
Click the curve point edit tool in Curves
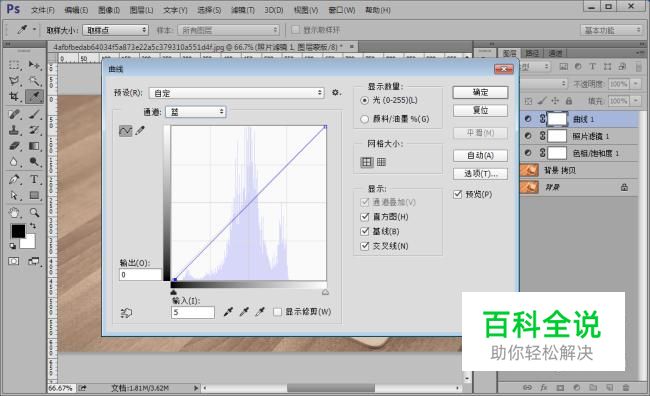pyautogui.click(x=126, y=131)
